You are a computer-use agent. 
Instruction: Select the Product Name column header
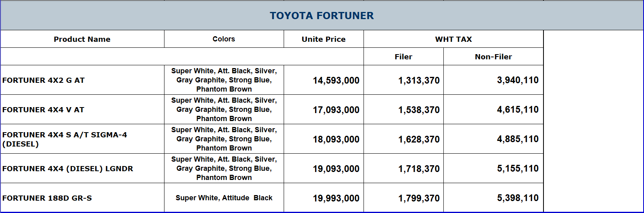[x=82, y=39]
